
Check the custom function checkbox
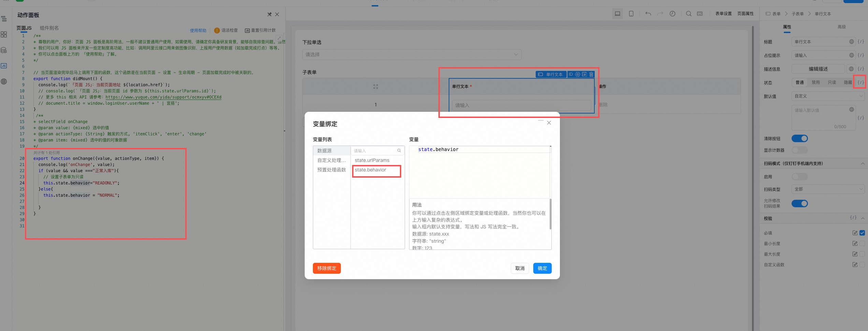pyautogui.click(x=862, y=265)
